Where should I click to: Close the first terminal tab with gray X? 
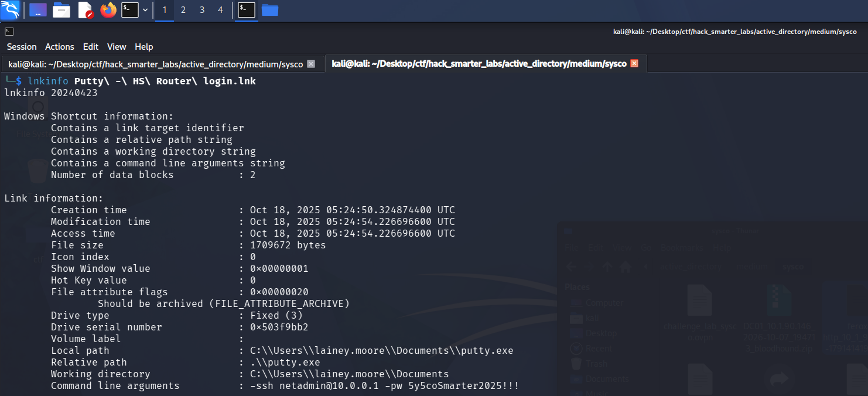(311, 64)
